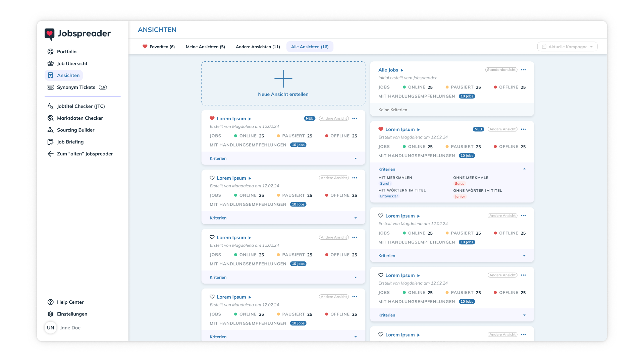Open the Job Briefing icon
The height and width of the screenshot is (362, 644).
(50, 142)
